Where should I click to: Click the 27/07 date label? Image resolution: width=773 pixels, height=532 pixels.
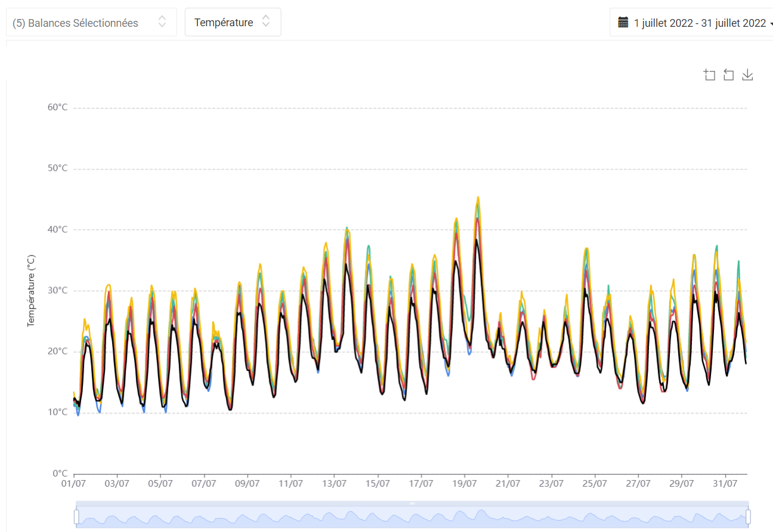tap(638, 484)
